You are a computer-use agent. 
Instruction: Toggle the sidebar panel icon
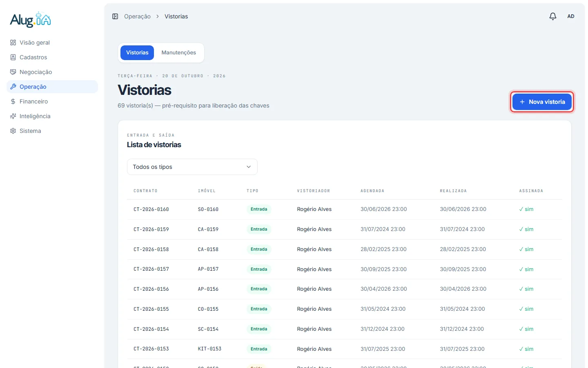115,16
